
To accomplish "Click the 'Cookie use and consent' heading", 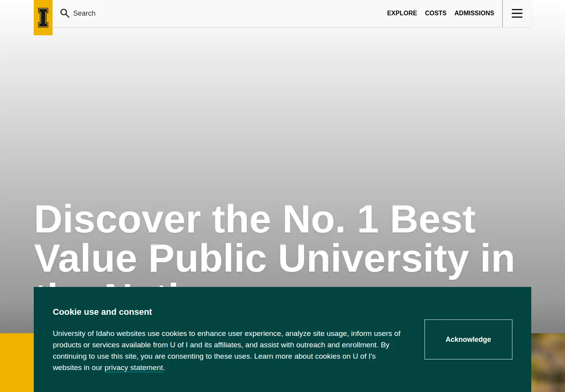I will [x=102, y=312].
